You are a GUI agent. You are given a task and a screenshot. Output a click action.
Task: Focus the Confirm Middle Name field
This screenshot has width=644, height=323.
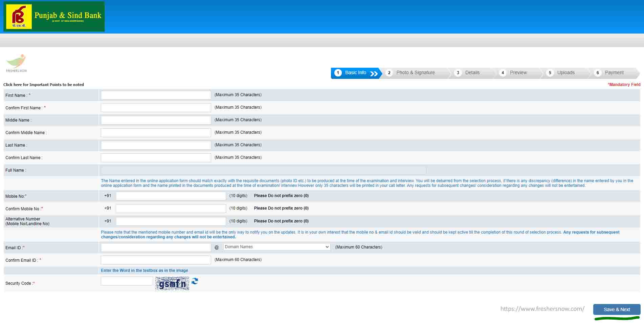click(x=156, y=133)
